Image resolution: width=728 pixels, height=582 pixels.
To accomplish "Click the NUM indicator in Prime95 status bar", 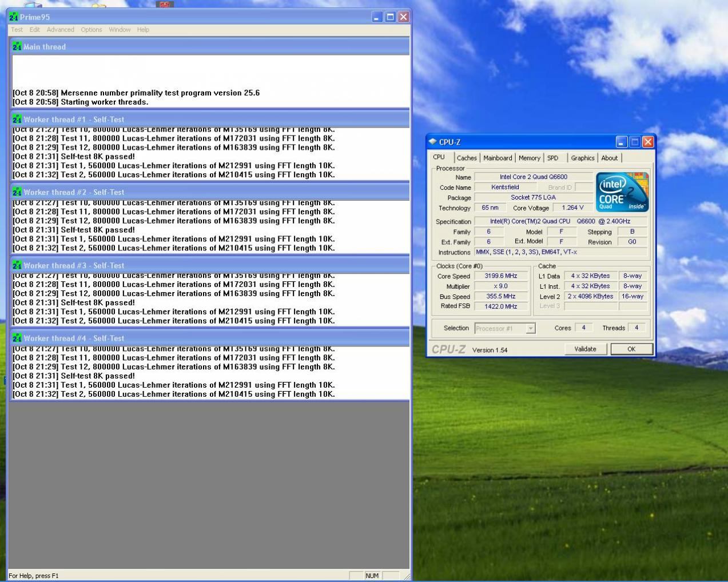I will click(372, 576).
